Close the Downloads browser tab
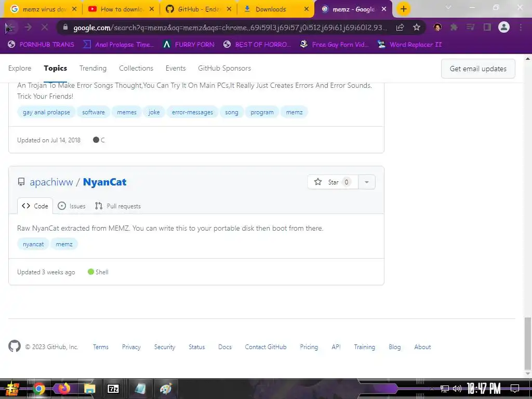 [307, 9]
